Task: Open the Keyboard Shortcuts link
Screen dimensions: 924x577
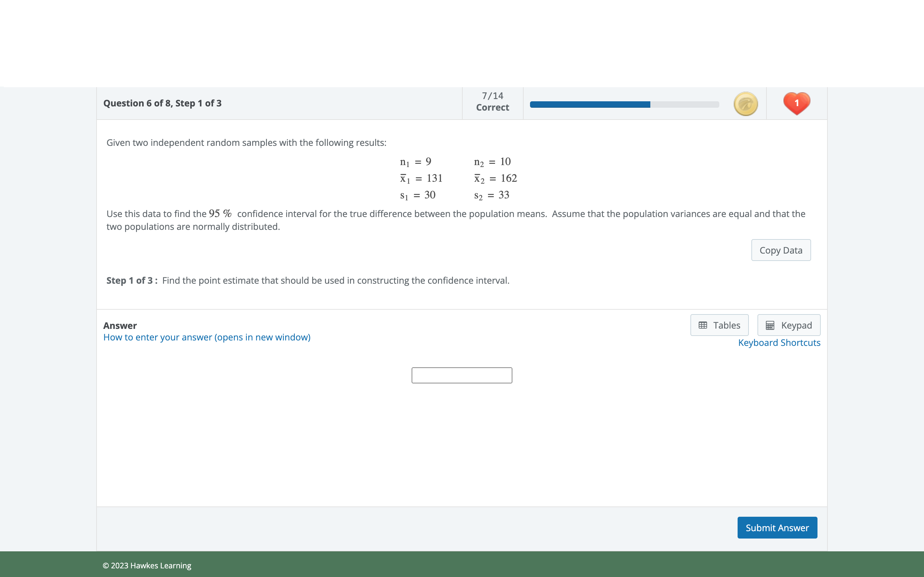Action: click(x=779, y=343)
